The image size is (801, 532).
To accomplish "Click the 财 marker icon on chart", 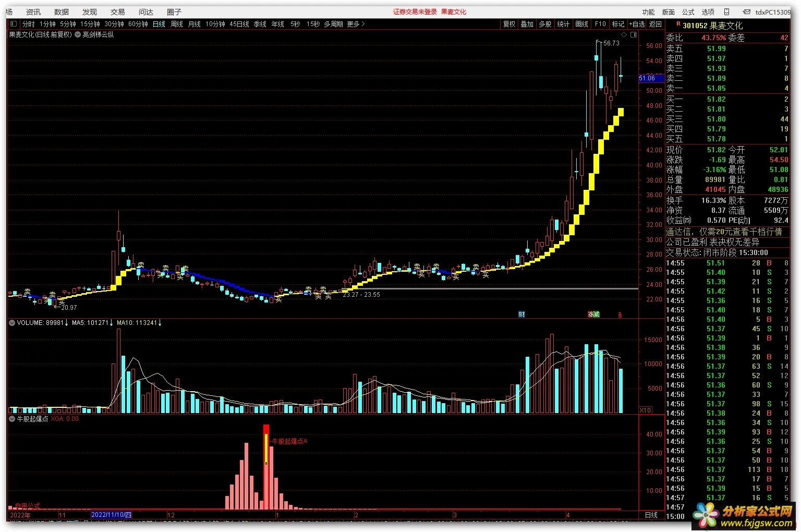I will (x=521, y=315).
